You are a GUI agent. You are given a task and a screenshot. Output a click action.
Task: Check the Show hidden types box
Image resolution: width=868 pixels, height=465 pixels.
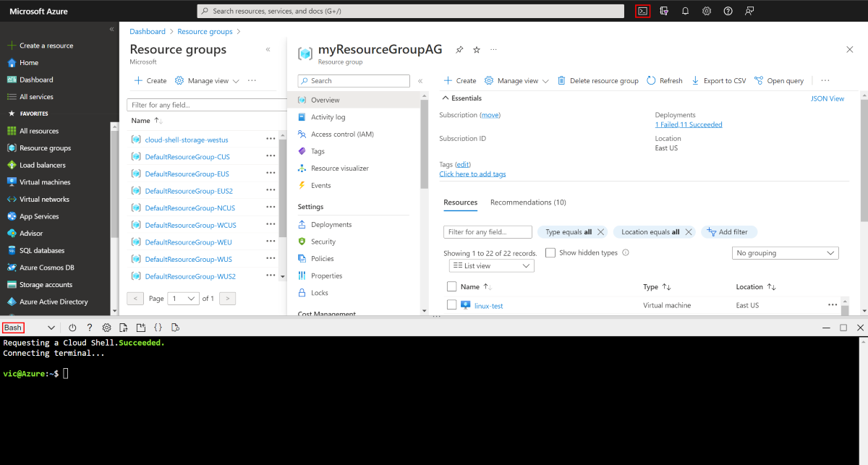pos(550,253)
